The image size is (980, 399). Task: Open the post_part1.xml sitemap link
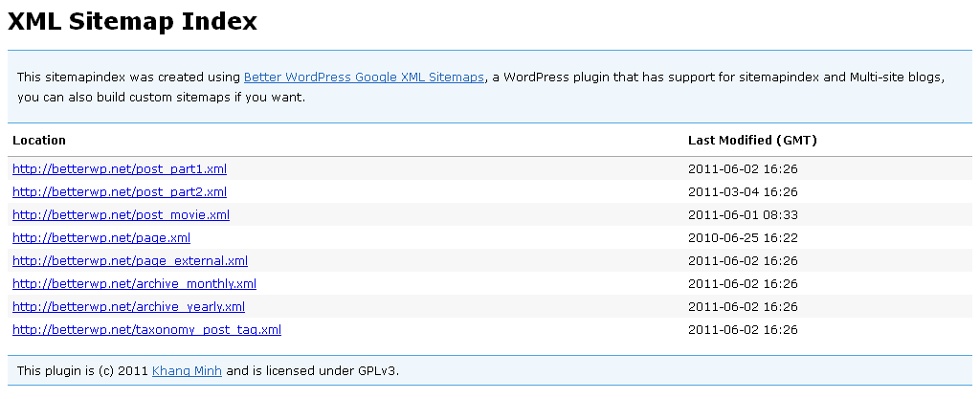[120, 169]
